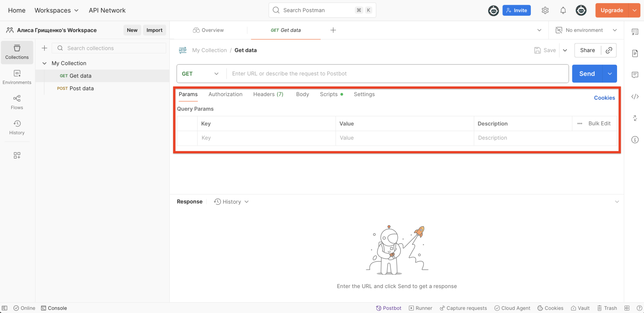Viewport: 644px width, 313px height.
Task: Click the blue Send button
Action: click(x=587, y=74)
